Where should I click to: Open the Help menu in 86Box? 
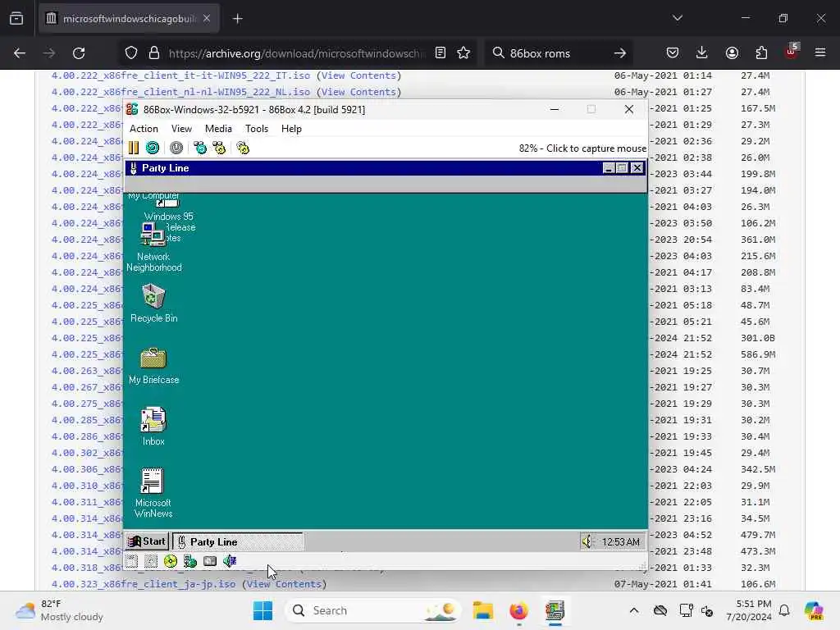tap(291, 129)
